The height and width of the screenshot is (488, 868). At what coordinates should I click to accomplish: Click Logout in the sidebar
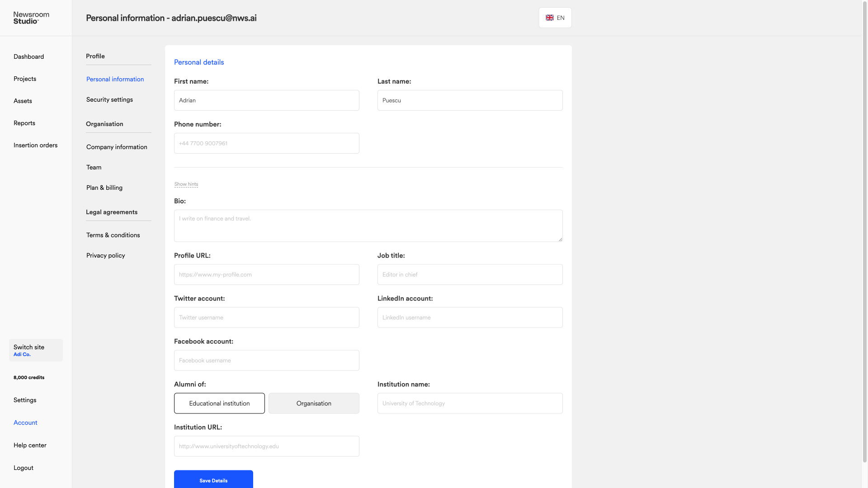coord(24,468)
